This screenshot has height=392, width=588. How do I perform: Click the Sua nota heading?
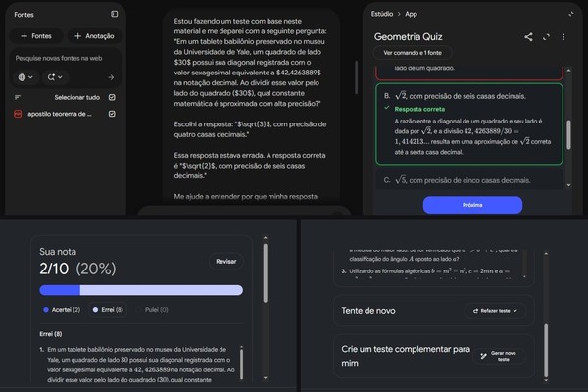pyautogui.click(x=58, y=251)
